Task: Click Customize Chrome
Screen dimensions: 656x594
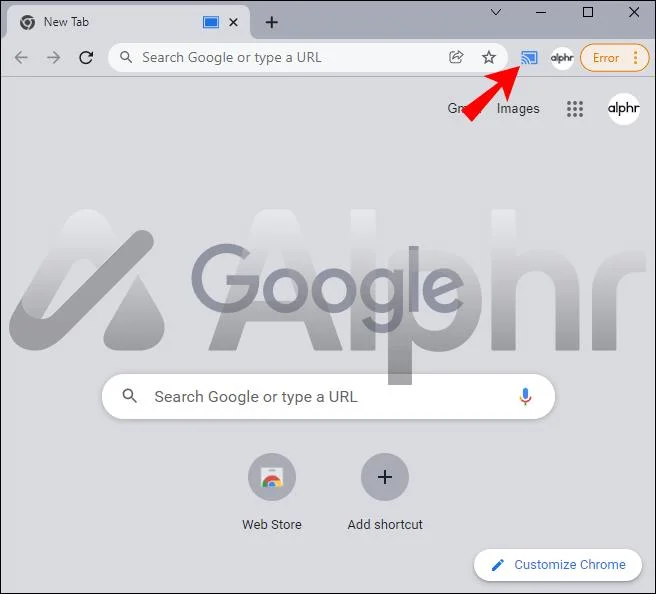Action: tap(558, 565)
